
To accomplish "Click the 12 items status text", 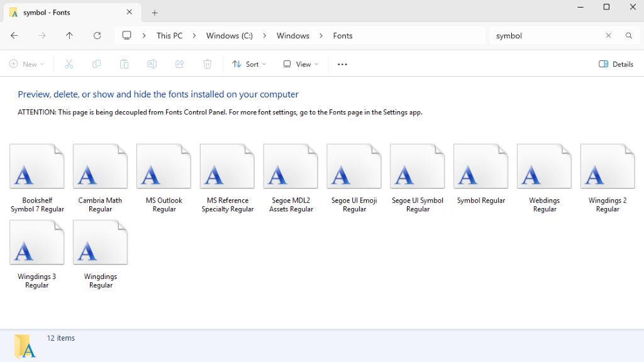I will [x=61, y=338].
